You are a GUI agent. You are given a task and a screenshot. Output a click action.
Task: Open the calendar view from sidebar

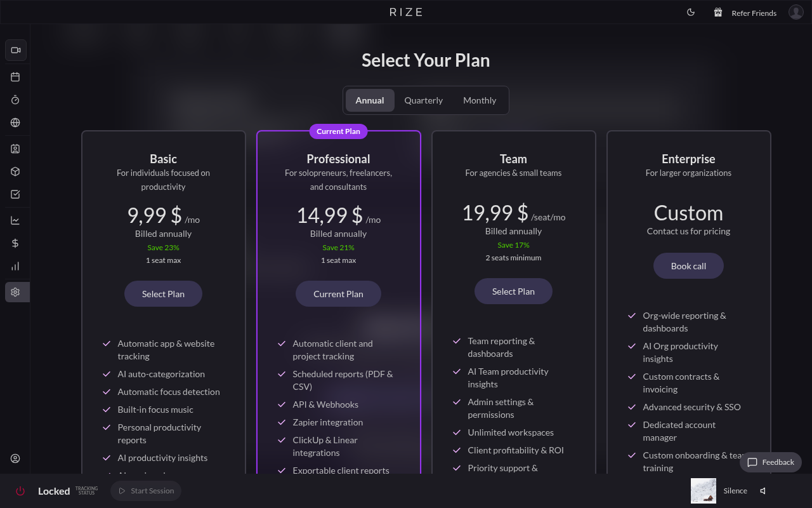(x=15, y=77)
